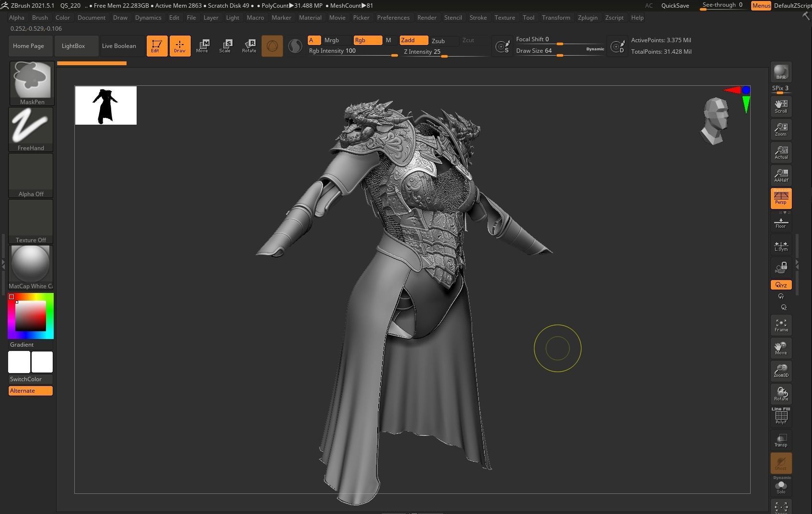
Task: Open the Alpha Off selector
Action: tap(31, 175)
